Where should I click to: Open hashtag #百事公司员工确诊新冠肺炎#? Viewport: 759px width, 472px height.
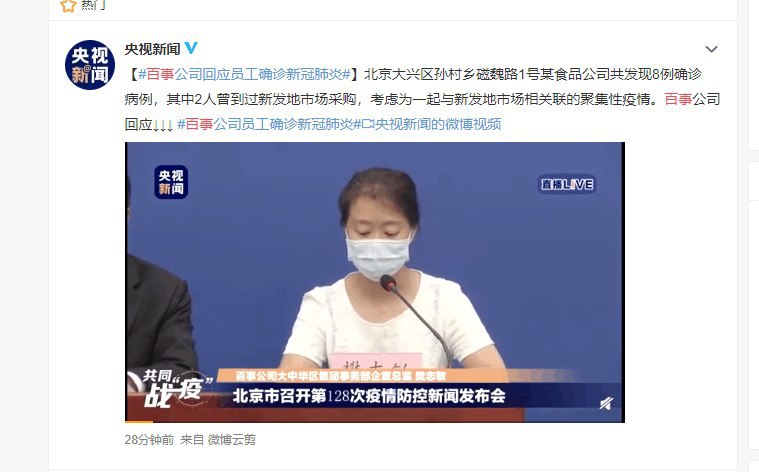click(269, 124)
